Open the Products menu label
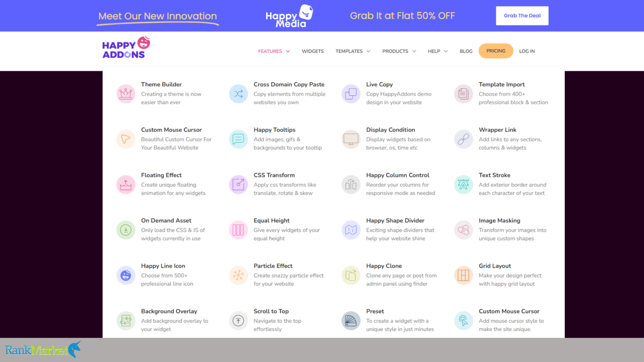Screen dimensions: 644x362 coord(395,51)
